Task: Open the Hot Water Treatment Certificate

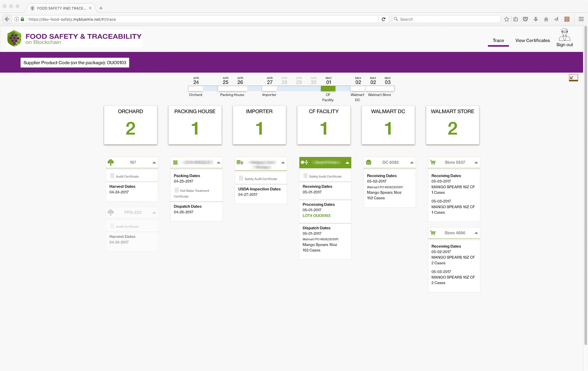Action: click(194, 191)
